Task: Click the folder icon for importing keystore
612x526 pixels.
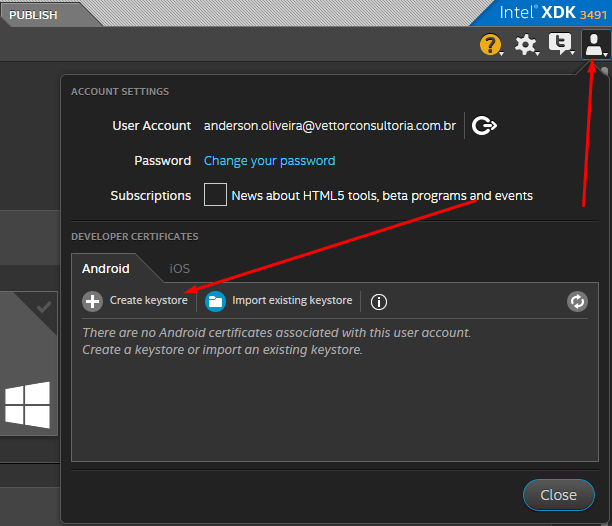Action: (215, 301)
